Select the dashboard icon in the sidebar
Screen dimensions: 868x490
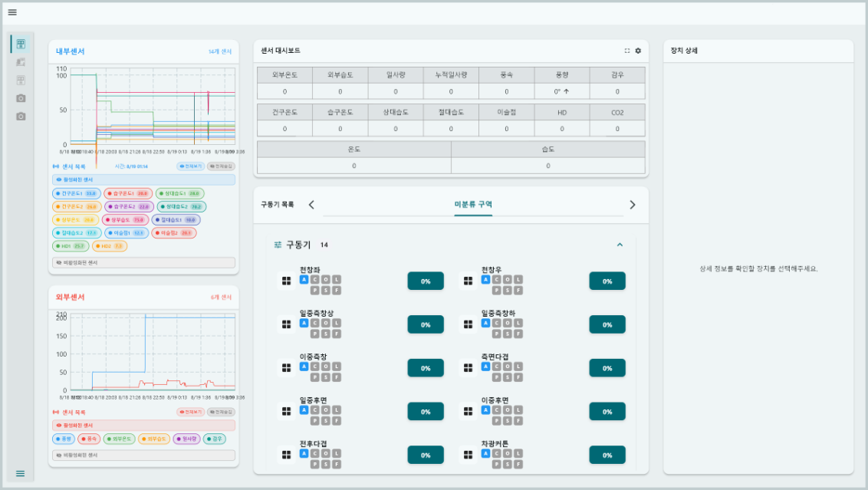point(21,44)
